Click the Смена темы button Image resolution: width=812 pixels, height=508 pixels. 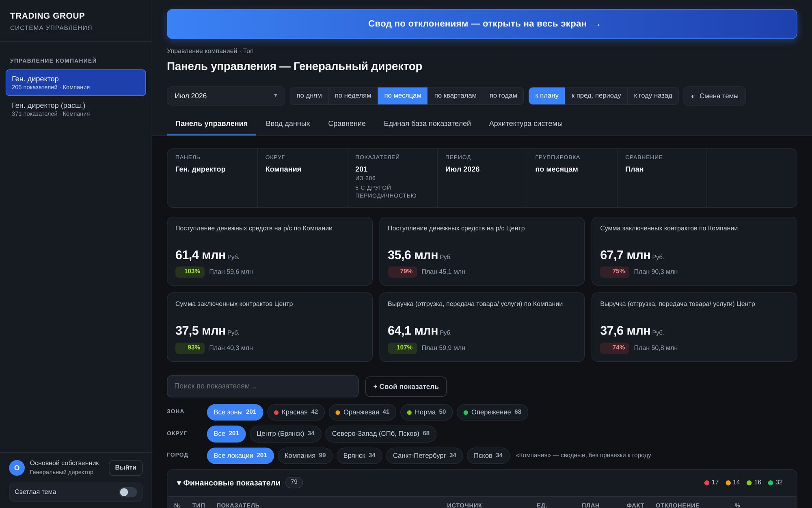tap(715, 96)
